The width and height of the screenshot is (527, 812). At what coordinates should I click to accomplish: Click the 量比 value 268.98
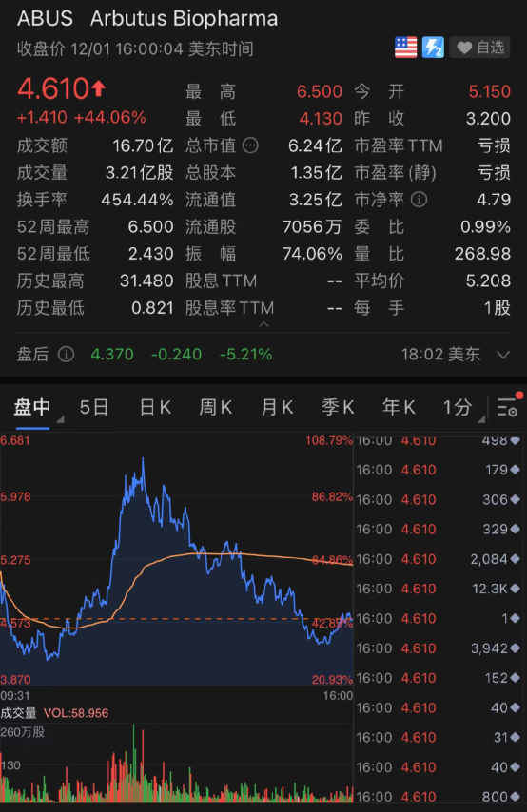(482, 254)
